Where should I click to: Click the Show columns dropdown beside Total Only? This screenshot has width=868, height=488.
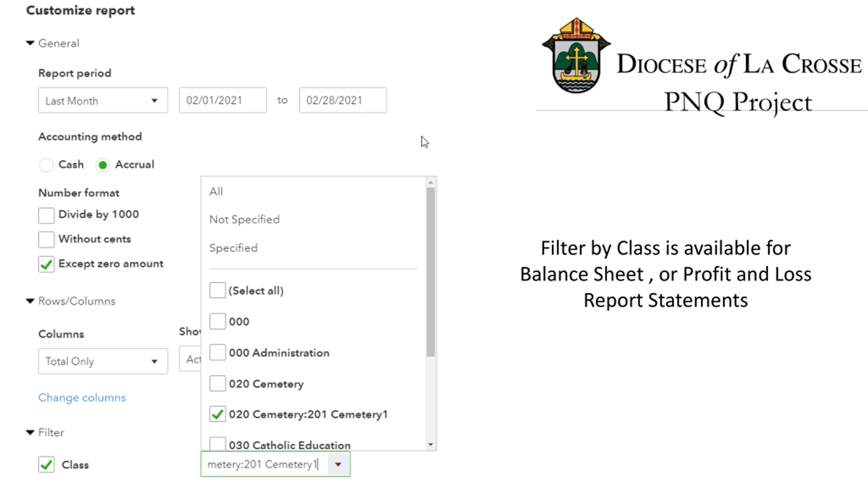191,359
